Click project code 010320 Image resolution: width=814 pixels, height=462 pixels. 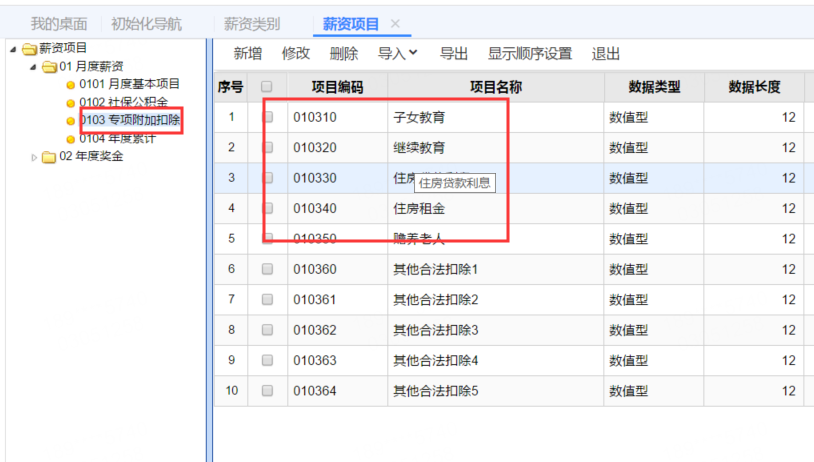click(x=315, y=147)
